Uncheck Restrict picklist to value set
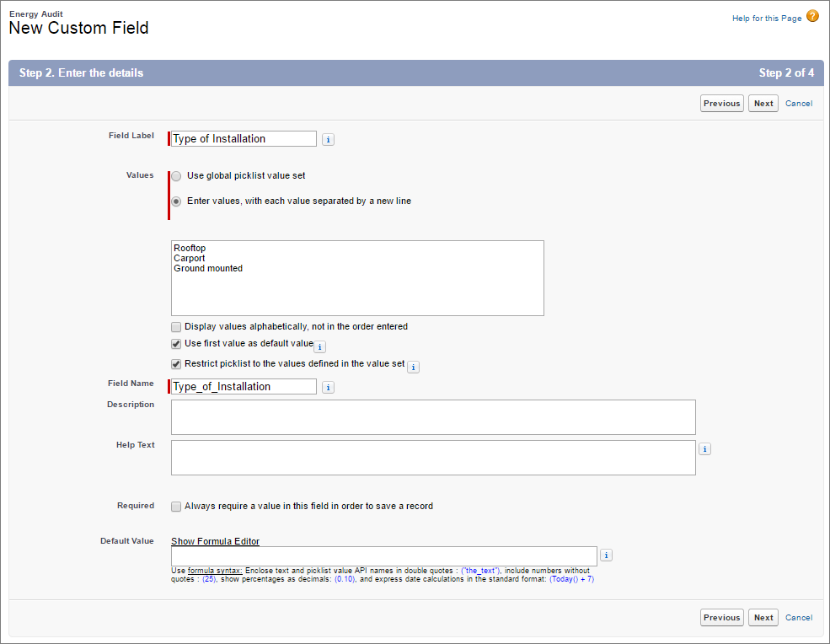 (x=176, y=364)
